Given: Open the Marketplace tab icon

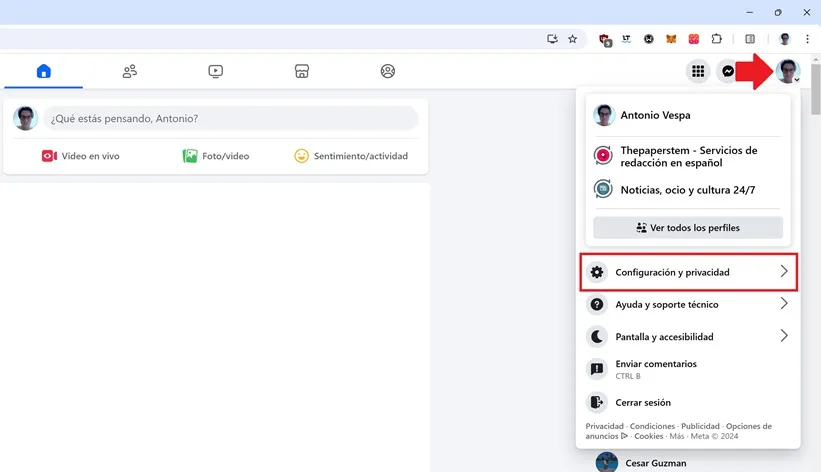Looking at the screenshot, I should pos(302,71).
